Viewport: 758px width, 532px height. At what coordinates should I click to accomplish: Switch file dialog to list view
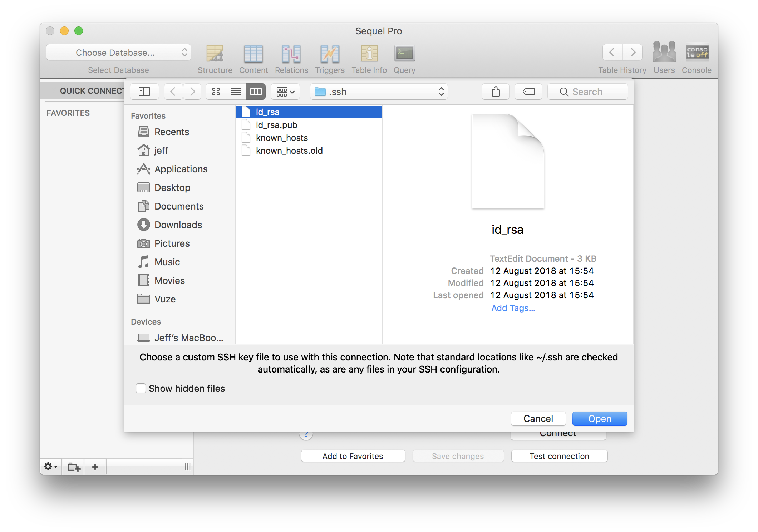(x=236, y=92)
